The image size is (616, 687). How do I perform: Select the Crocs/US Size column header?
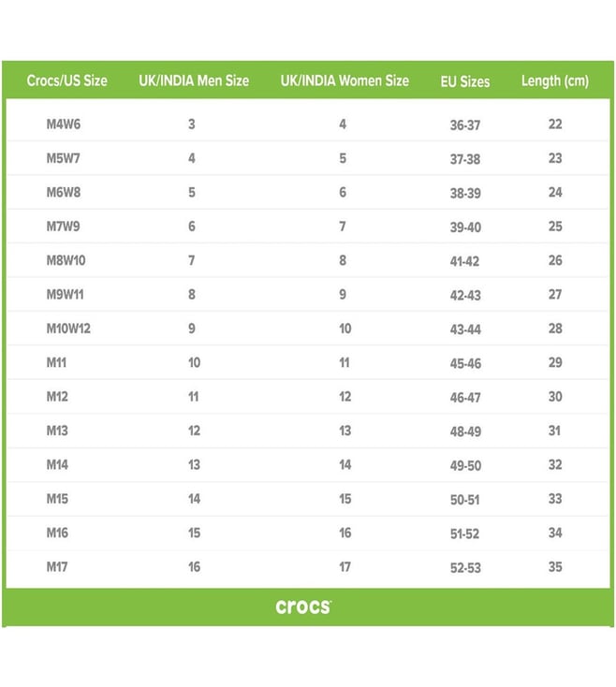pyautogui.click(x=66, y=80)
